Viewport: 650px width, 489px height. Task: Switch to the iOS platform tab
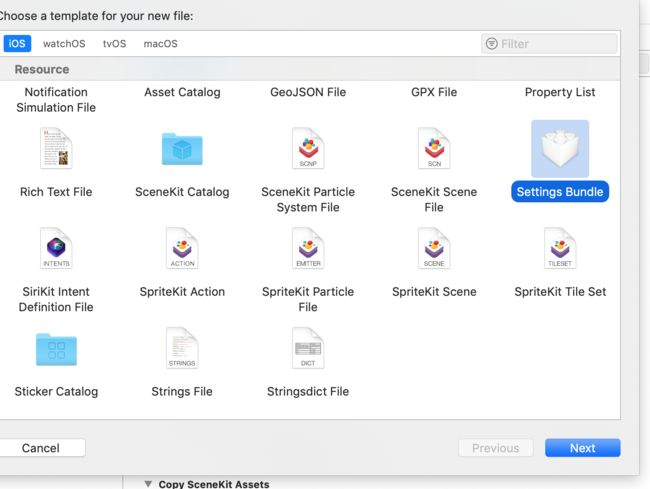(17, 44)
